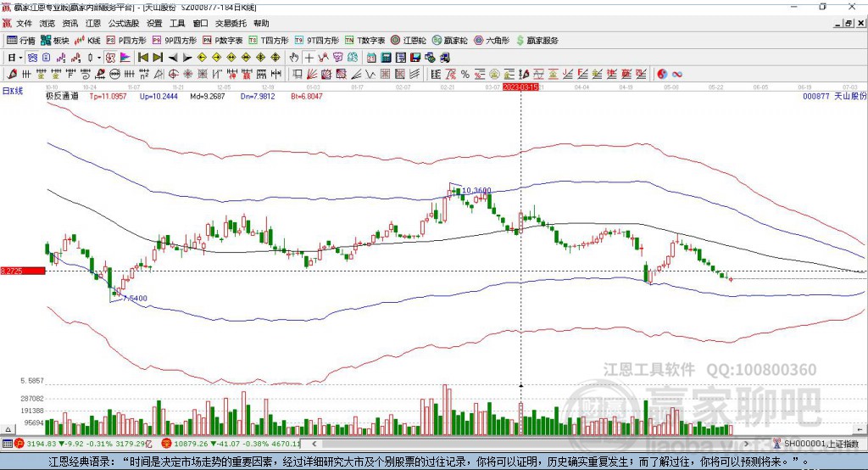Jump to first bar icon

(x=142, y=58)
